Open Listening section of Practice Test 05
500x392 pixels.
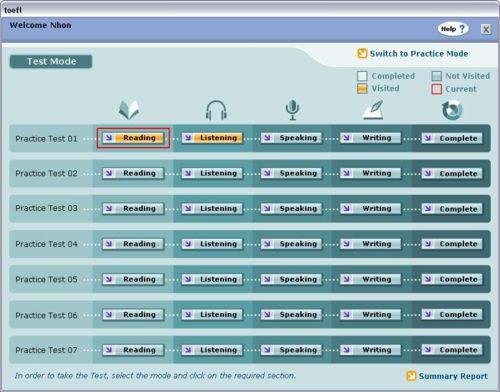pos(212,279)
